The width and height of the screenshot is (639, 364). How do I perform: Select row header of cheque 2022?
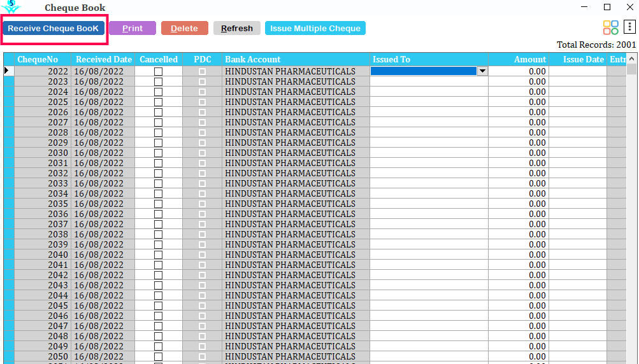[9, 71]
